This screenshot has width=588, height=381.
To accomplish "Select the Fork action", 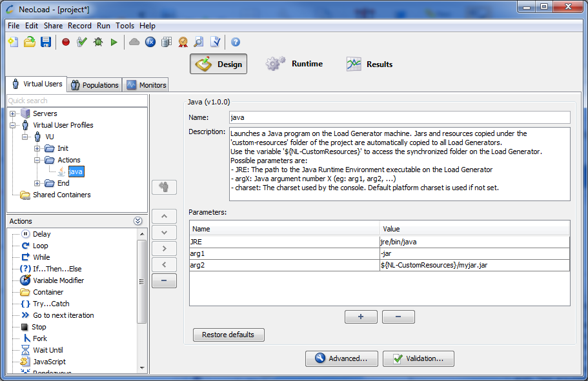I will point(35,338).
